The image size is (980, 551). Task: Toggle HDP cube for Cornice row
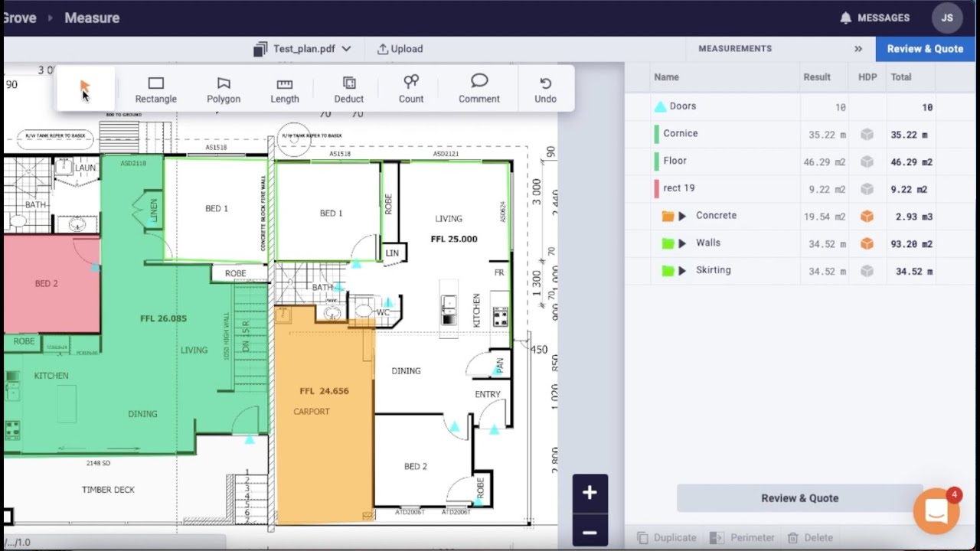pos(867,135)
